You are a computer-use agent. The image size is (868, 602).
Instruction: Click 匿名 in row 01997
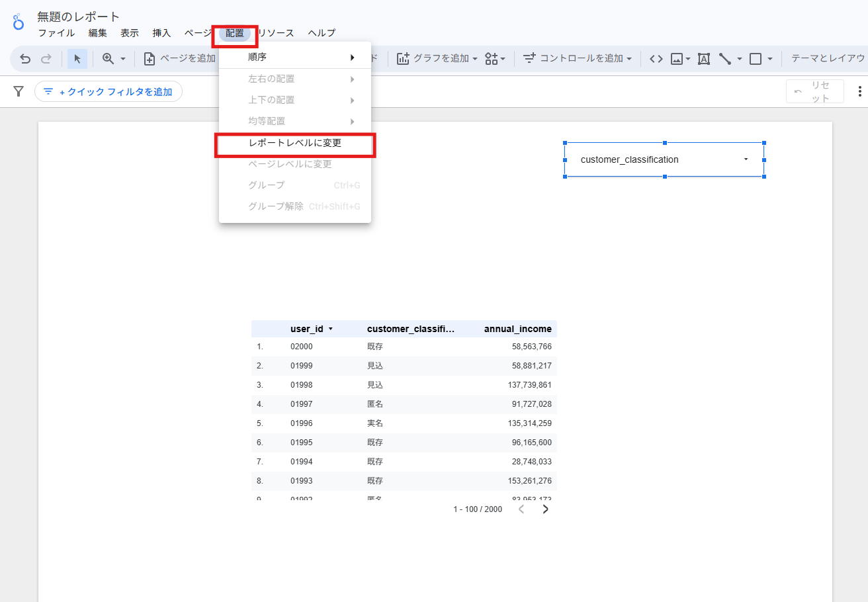point(375,404)
